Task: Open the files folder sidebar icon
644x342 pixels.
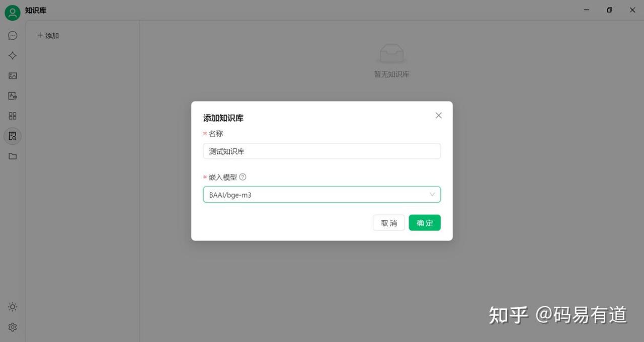Action: click(x=13, y=156)
